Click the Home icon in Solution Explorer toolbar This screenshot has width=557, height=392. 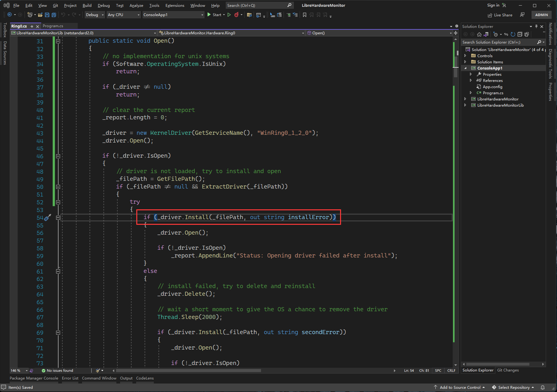pyautogui.click(x=479, y=34)
